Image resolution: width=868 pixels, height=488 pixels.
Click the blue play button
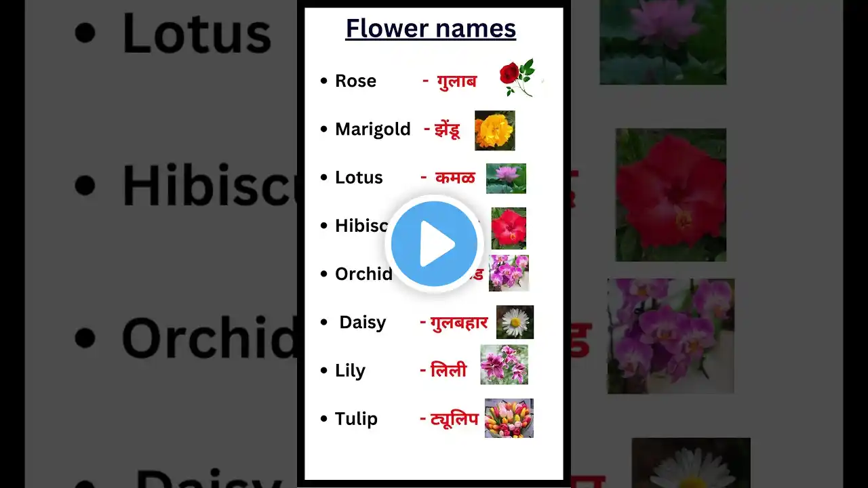434,244
